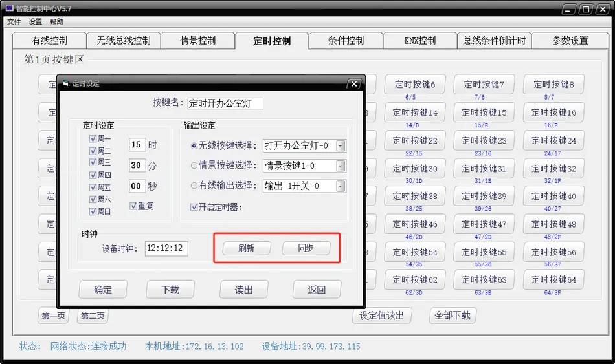Image resolution: width=615 pixels, height=364 pixels.
Task: Open the 输出 1开关-0 dropdown
Action: 341,186
